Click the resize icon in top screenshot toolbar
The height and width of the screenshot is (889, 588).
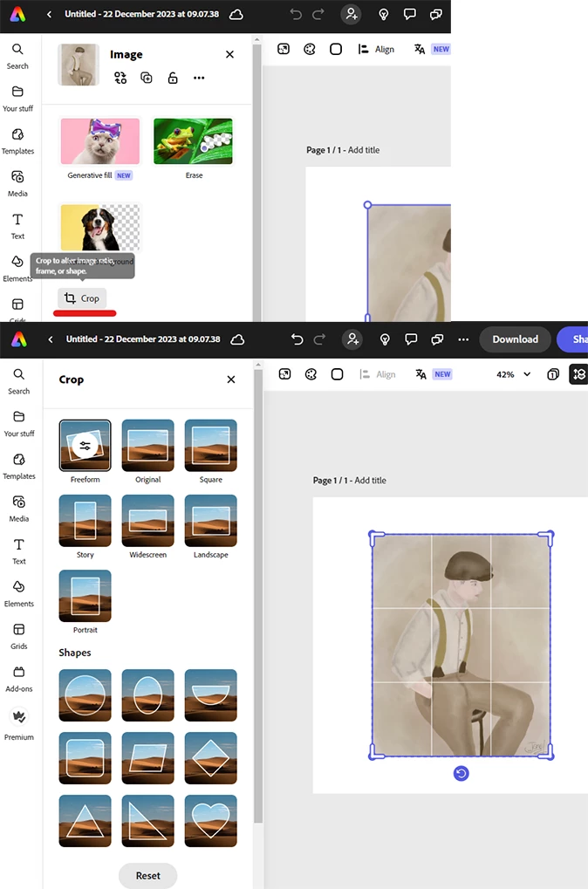coord(284,50)
